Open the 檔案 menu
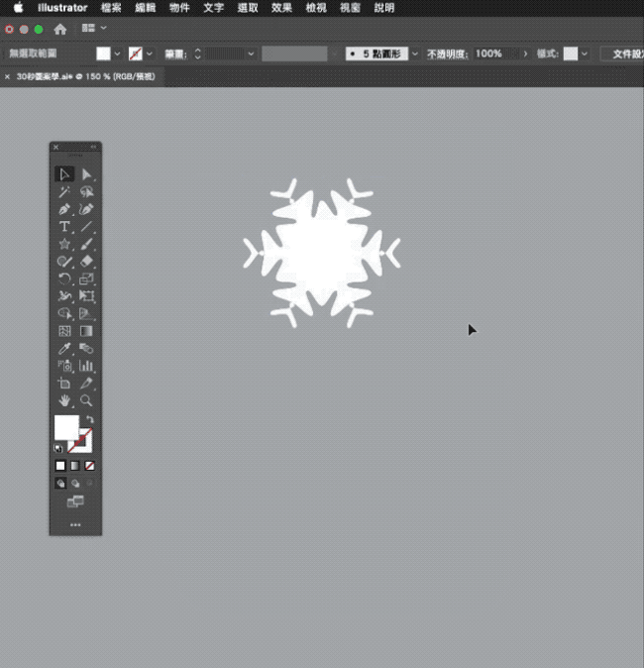 tap(111, 8)
